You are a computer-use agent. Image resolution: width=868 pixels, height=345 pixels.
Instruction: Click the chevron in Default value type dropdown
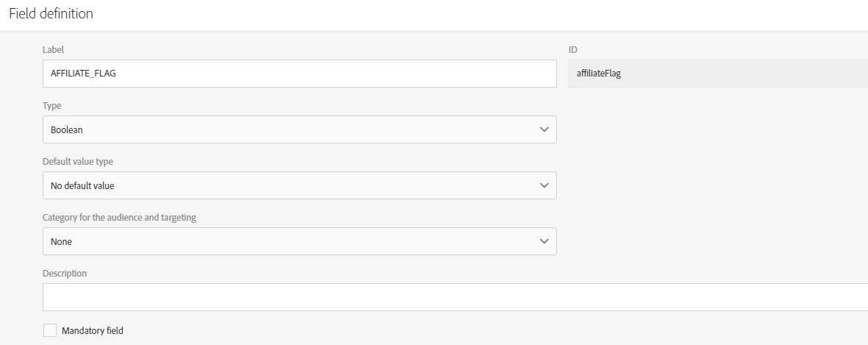click(x=544, y=185)
